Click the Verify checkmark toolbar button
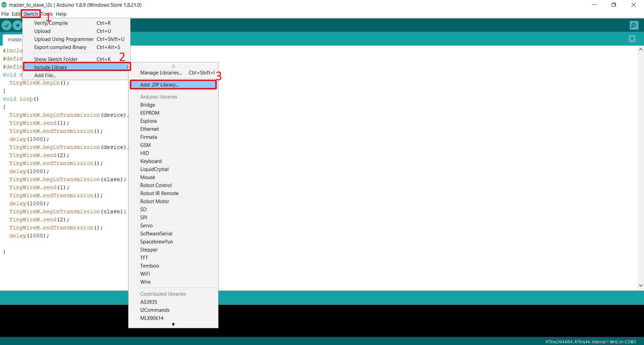This screenshot has height=345, width=644. point(6,25)
